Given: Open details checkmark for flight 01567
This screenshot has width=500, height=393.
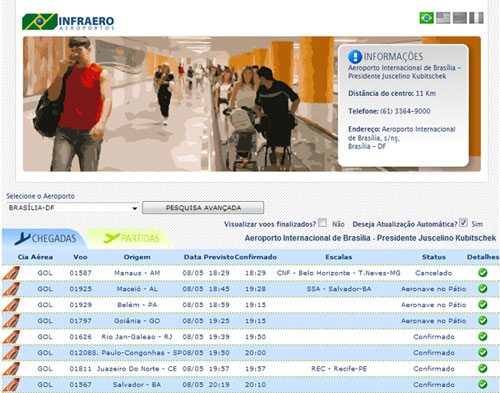Looking at the screenshot, I should point(482,385).
